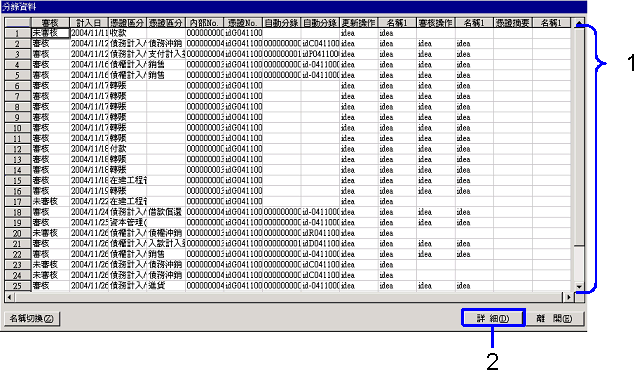This screenshot has width=638, height=377.
Task: Select the 審核 column header
Action: [x=50, y=23]
